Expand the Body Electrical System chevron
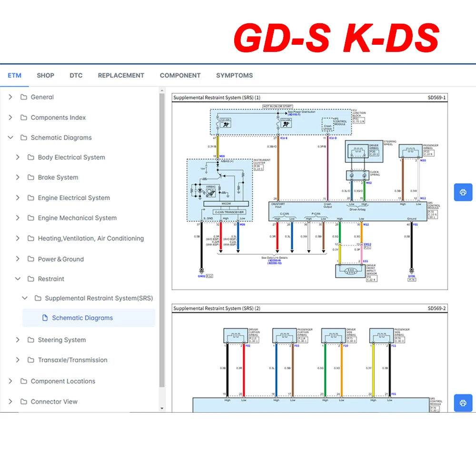Image resolution: width=476 pixels, height=476 pixels. 18,157
